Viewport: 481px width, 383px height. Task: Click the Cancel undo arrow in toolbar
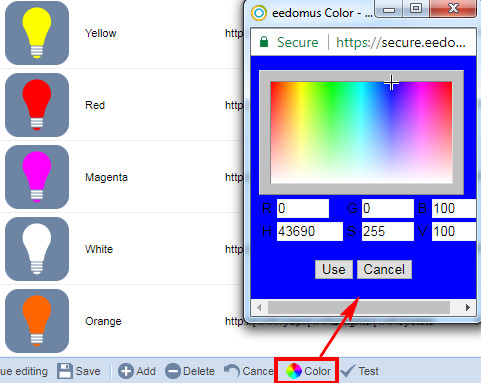pyautogui.click(x=232, y=371)
